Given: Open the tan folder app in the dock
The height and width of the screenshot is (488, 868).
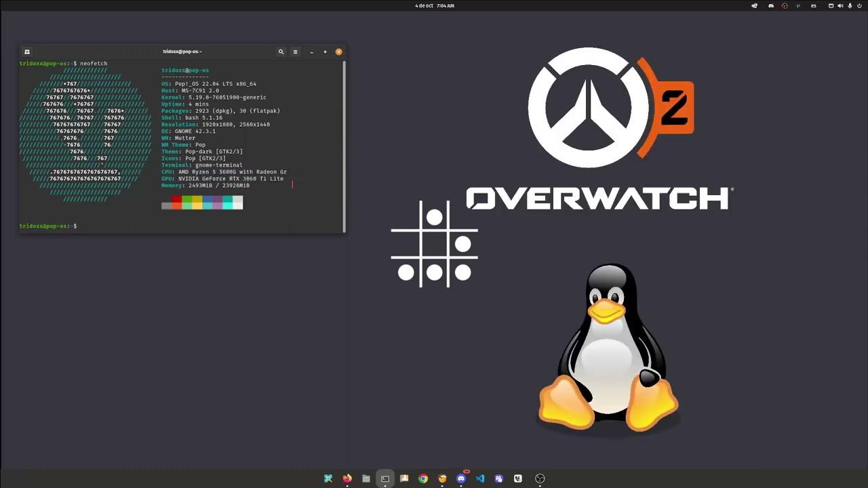Looking at the screenshot, I should coord(404,479).
